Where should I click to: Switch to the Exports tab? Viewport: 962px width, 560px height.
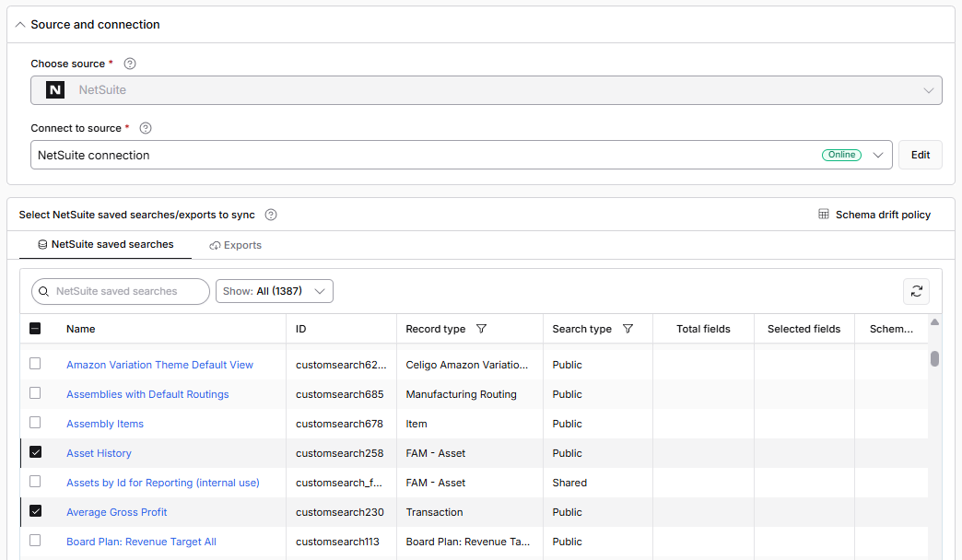pos(236,245)
